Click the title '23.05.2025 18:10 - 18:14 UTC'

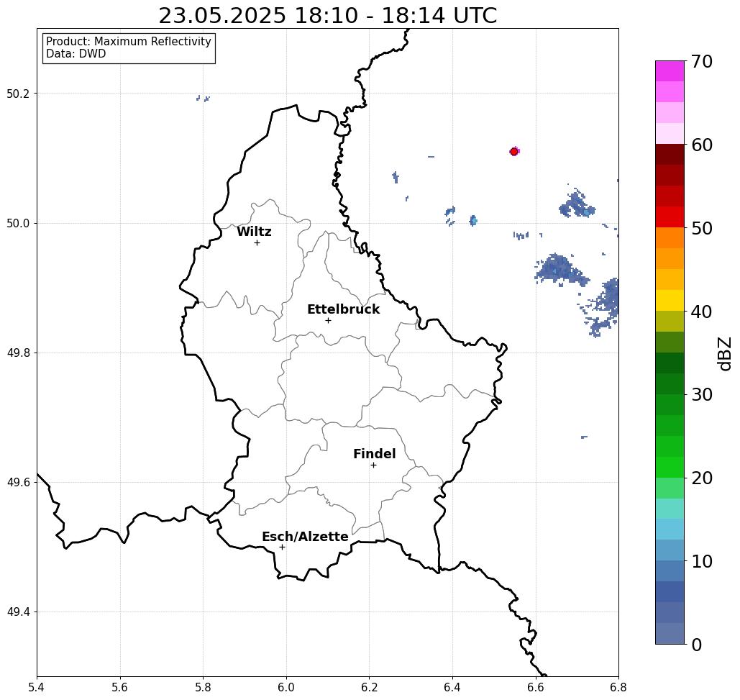[327, 16]
